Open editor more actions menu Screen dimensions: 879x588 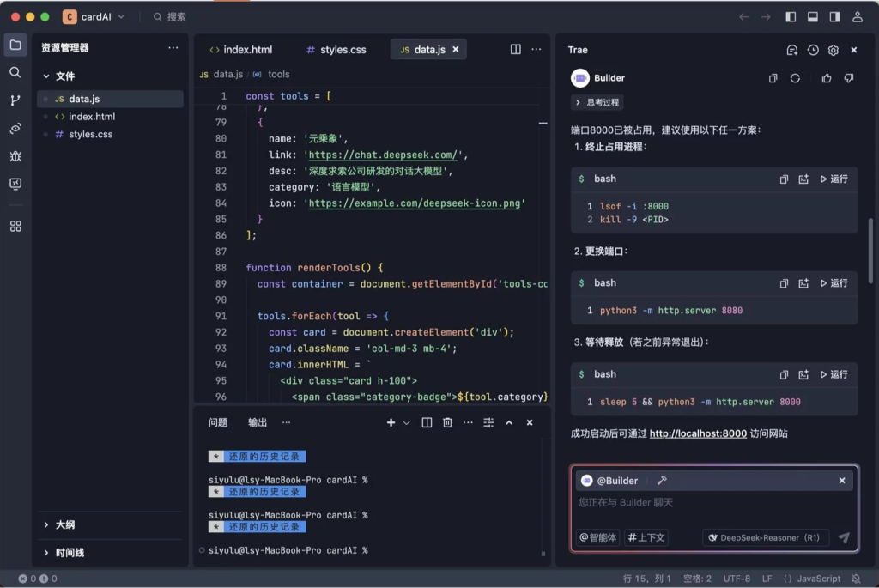click(x=536, y=49)
